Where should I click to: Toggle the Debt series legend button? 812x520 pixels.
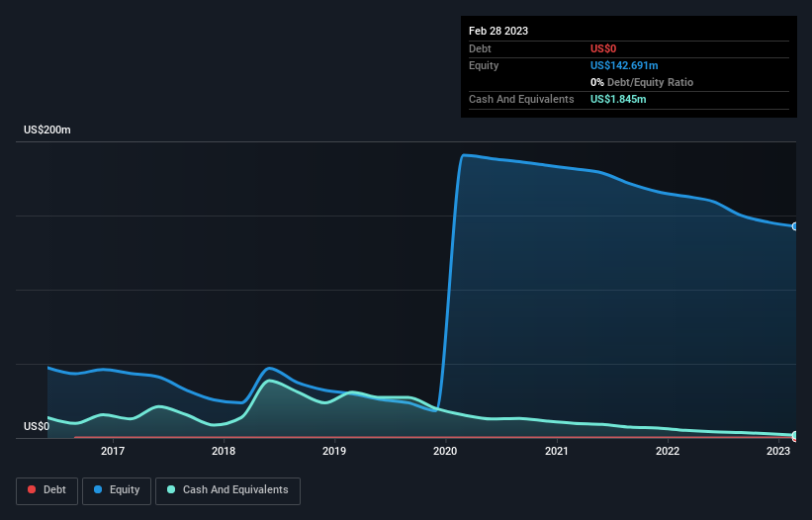point(46,490)
